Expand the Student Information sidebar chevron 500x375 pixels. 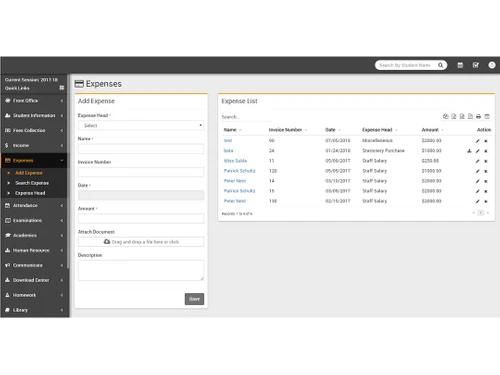tap(62, 115)
